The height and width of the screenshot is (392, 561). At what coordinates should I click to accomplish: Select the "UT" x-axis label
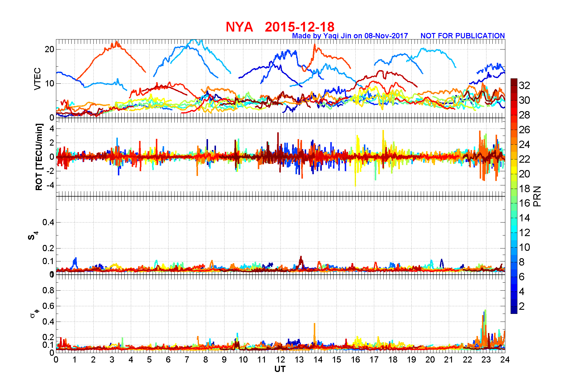tap(280, 369)
